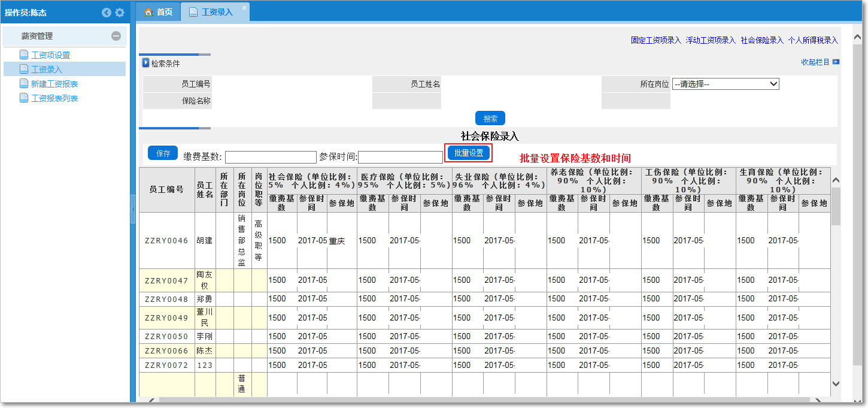Click the document icon on the 工资录入 tab
The image size is (868, 408).
(x=192, y=11)
